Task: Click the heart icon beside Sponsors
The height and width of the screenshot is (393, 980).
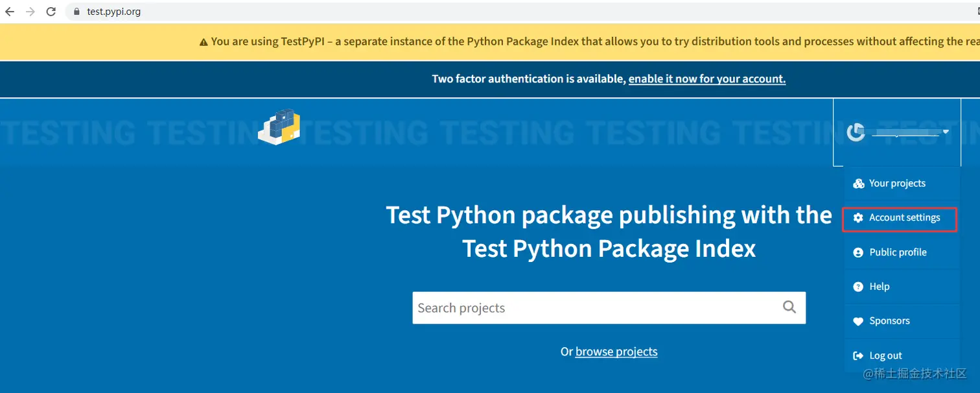Action: click(x=858, y=321)
